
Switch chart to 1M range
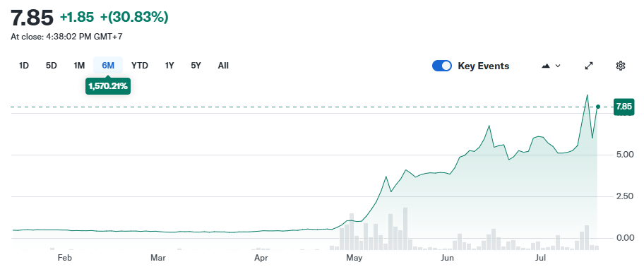pyautogui.click(x=79, y=65)
